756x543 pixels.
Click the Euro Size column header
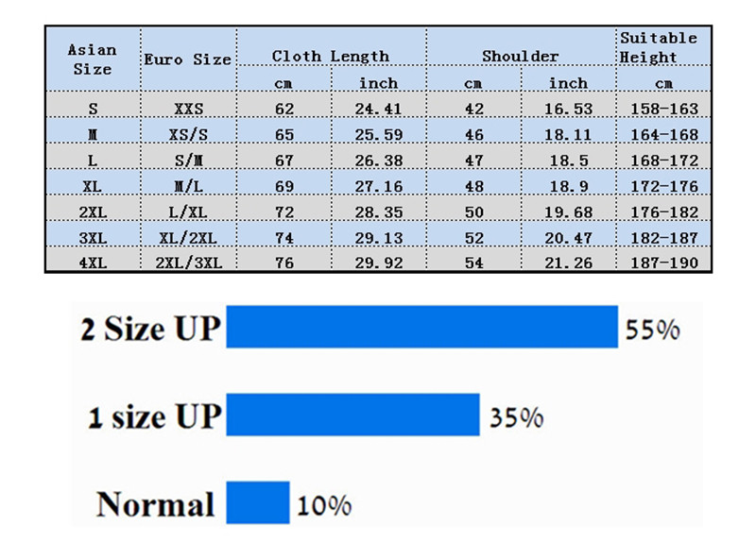point(187,59)
